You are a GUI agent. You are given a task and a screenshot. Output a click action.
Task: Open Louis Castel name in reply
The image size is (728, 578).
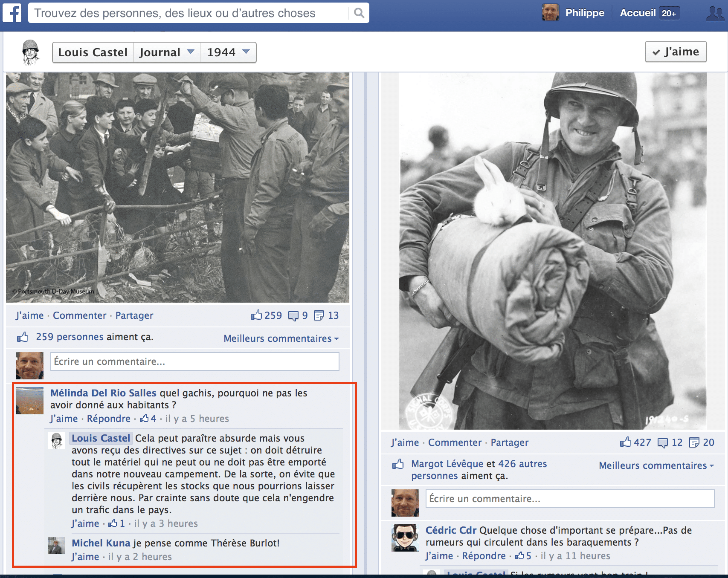click(101, 438)
